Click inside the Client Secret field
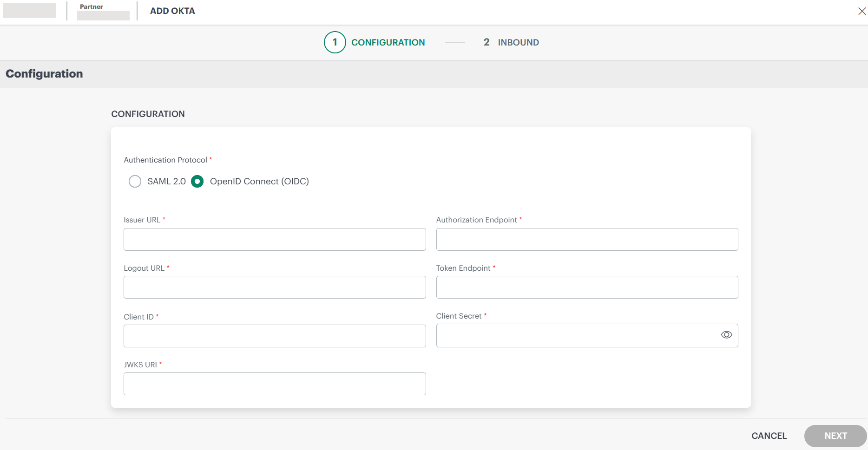 coord(572,335)
